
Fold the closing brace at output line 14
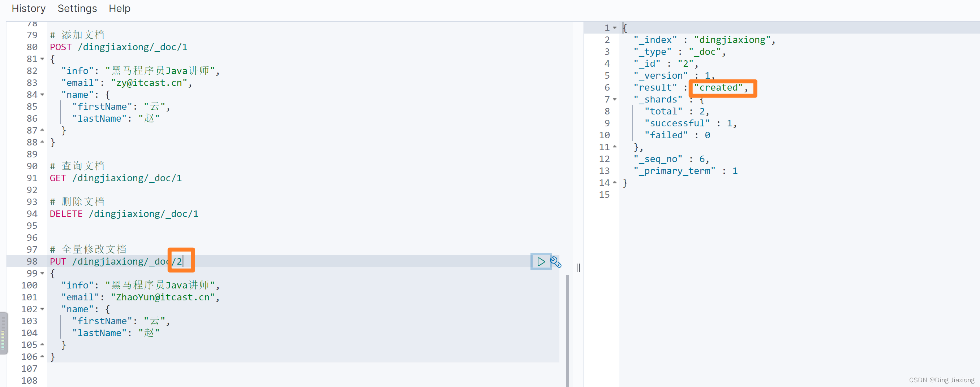click(x=614, y=182)
